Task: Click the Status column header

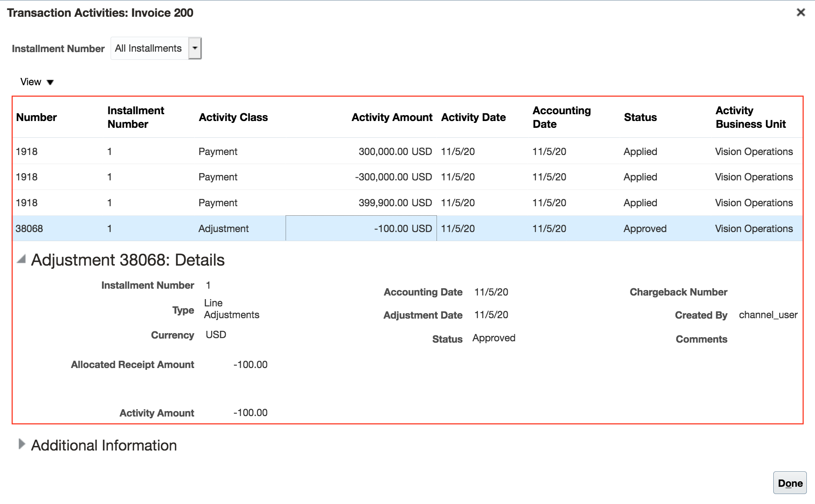Action: pos(640,117)
